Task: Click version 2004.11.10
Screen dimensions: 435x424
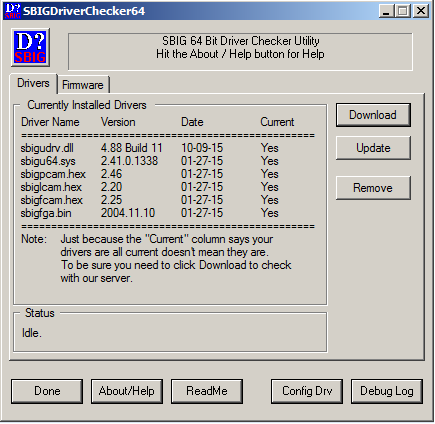Action: tap(128, 213)
